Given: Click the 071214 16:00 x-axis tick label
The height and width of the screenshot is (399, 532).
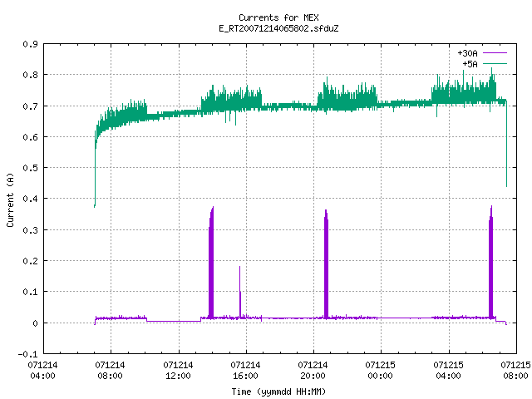Looking at the screenshot, I should [246, 371].
